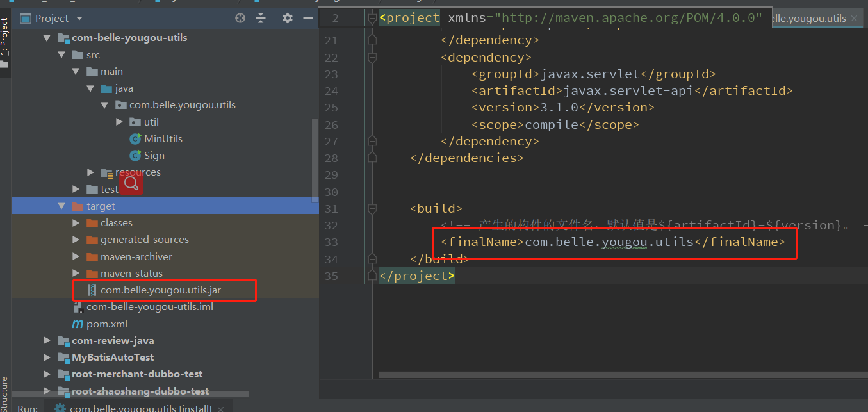Viewport: 868px width, 412px height.
Task: Open Project panel settings gear
Action: pos(288,19)
